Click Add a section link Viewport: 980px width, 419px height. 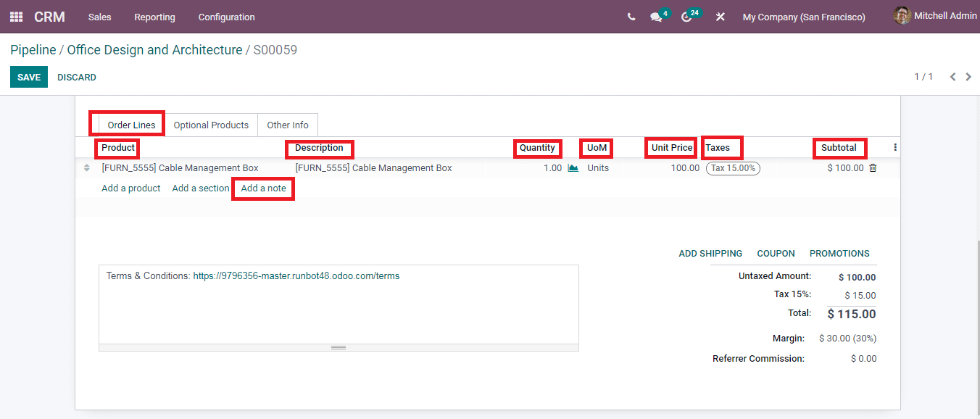pos(201,188)
